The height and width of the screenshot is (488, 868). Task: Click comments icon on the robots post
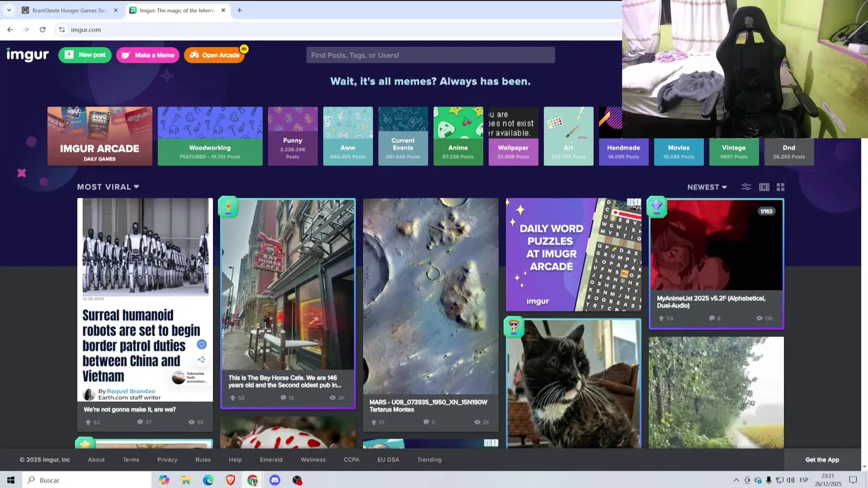(x=140, y=422)
